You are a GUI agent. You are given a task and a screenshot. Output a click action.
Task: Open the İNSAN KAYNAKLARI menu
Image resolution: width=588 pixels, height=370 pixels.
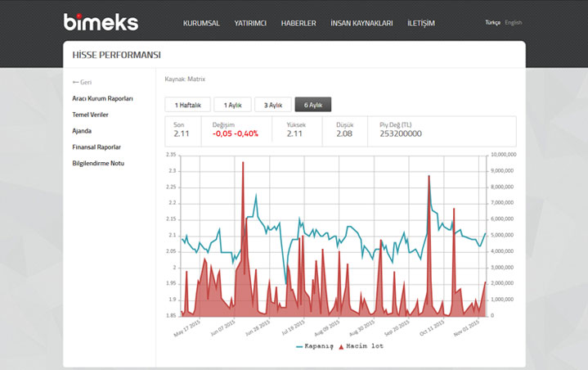(361, 23)
